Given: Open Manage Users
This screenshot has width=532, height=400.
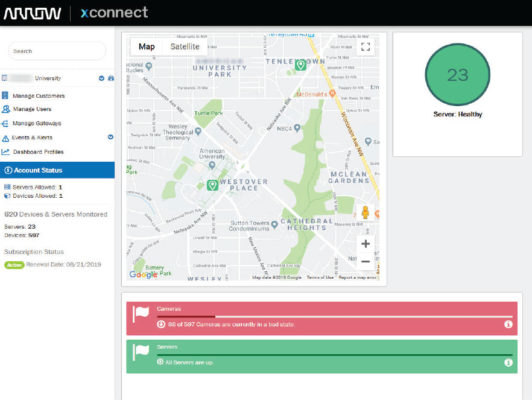Looking at the screenshot, I should (x=32, y=109).
